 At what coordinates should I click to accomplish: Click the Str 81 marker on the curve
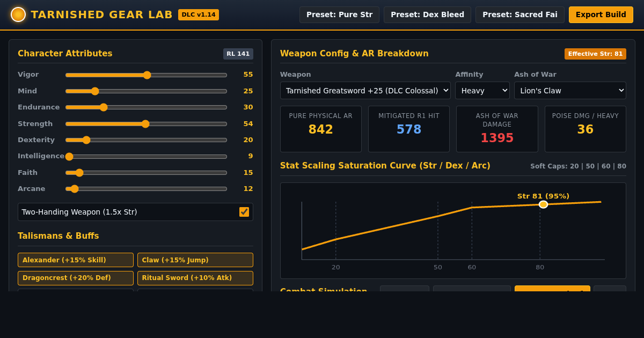coord(543,204)
